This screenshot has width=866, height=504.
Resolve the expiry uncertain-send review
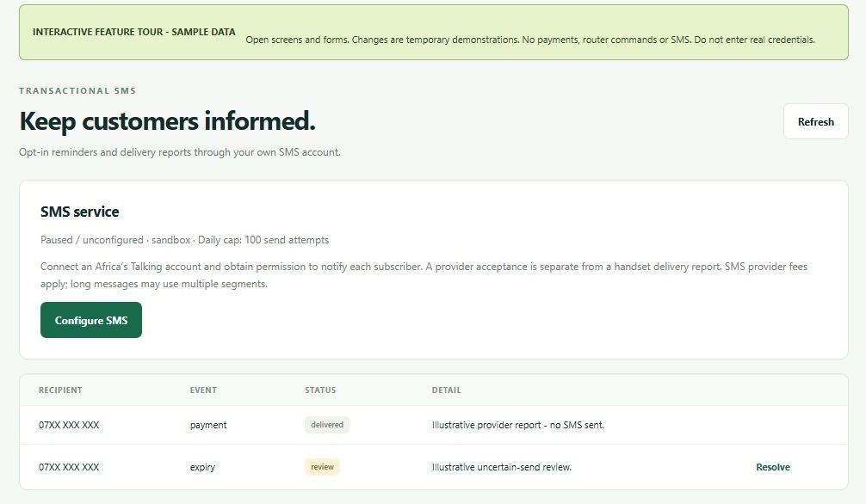pyautogui.click(x=773, y=467)
